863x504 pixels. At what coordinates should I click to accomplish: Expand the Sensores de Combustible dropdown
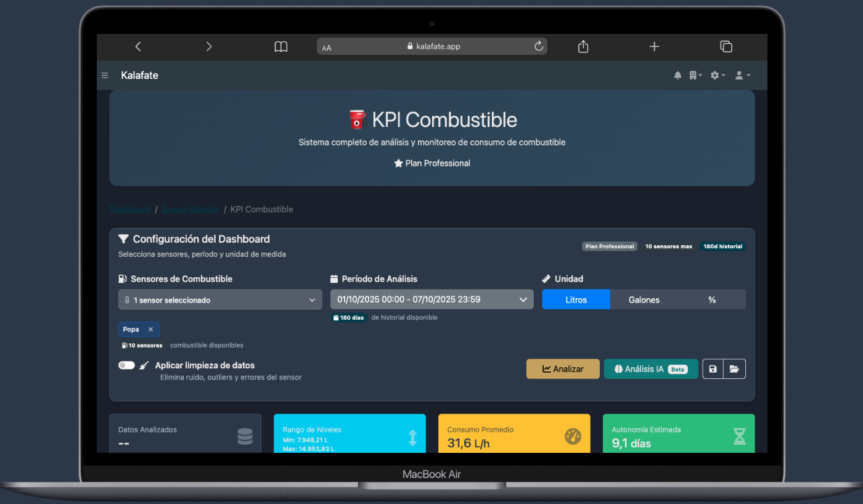pos(220,300)
